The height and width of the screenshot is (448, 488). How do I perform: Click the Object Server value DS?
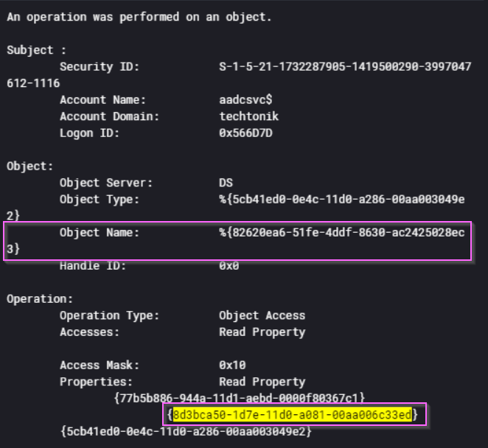[226, 183]
